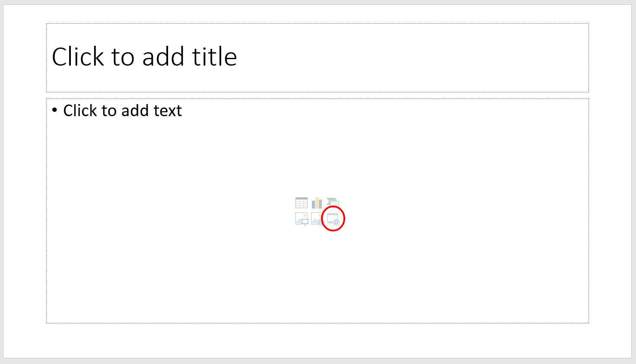636x364 pixels.
Task: Select the content placeholder's dotted bottom border
Action: [318, 323]
